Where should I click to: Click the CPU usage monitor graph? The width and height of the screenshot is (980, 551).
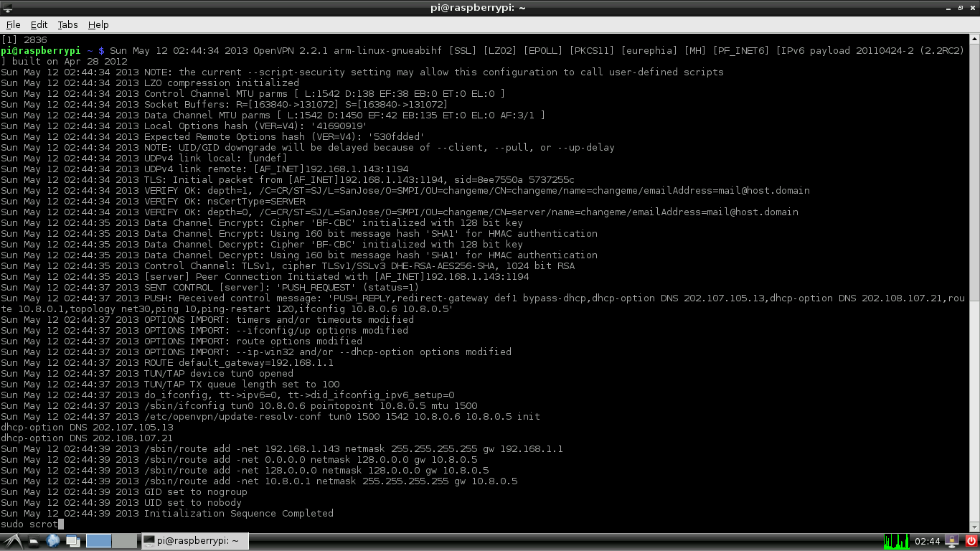[x=897, y=541]
